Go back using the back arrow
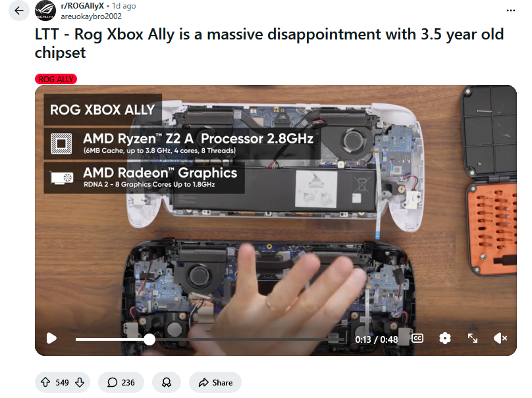The width and height of the screenshot is (532, 398). pyautogui.click(x=19, y=11)
